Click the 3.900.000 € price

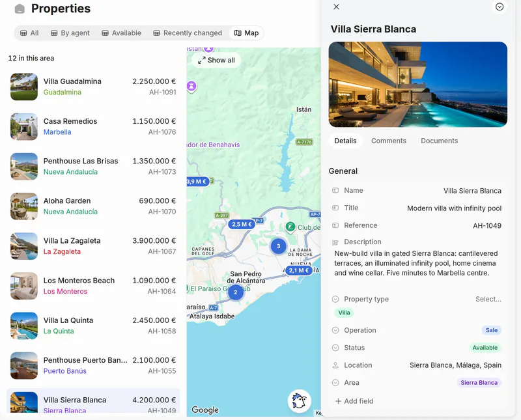[x=154, y=240]
